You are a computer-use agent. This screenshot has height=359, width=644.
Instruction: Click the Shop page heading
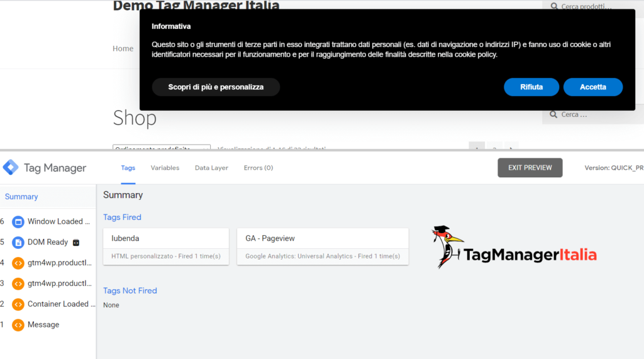[135, 118]
